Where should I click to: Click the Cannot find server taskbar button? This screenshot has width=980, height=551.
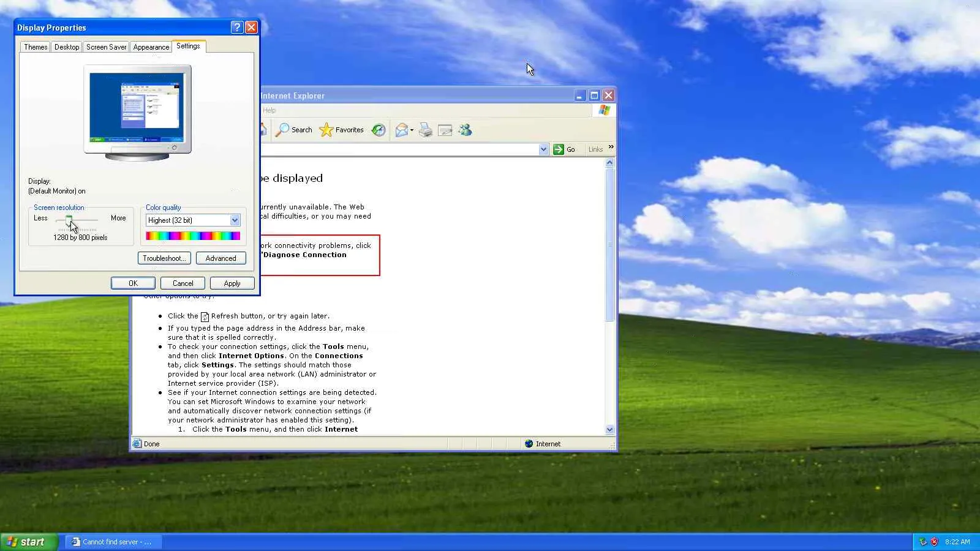pyautogui.click(x=113, y=542)
